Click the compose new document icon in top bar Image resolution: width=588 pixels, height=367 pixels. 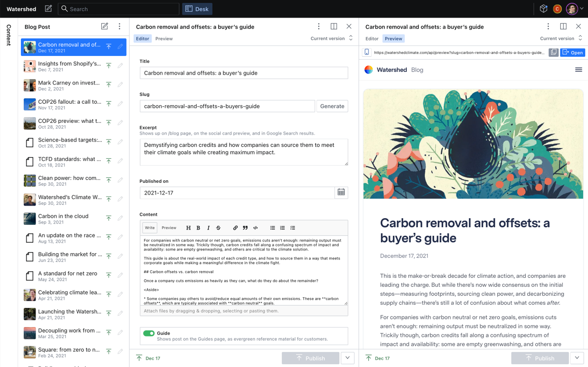48,9
